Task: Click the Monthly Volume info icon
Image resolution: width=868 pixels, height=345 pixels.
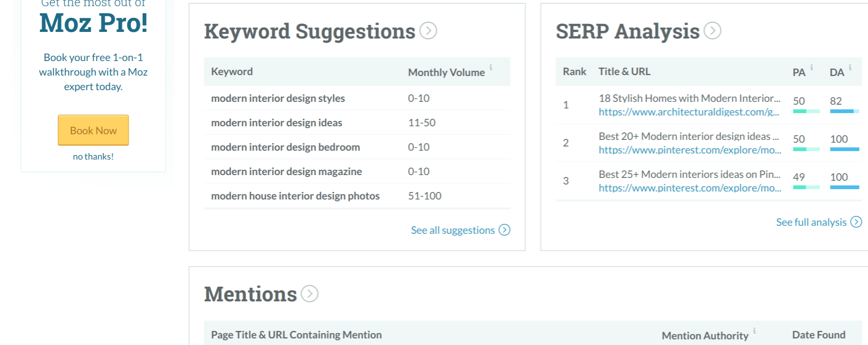Action: [491, 68]
